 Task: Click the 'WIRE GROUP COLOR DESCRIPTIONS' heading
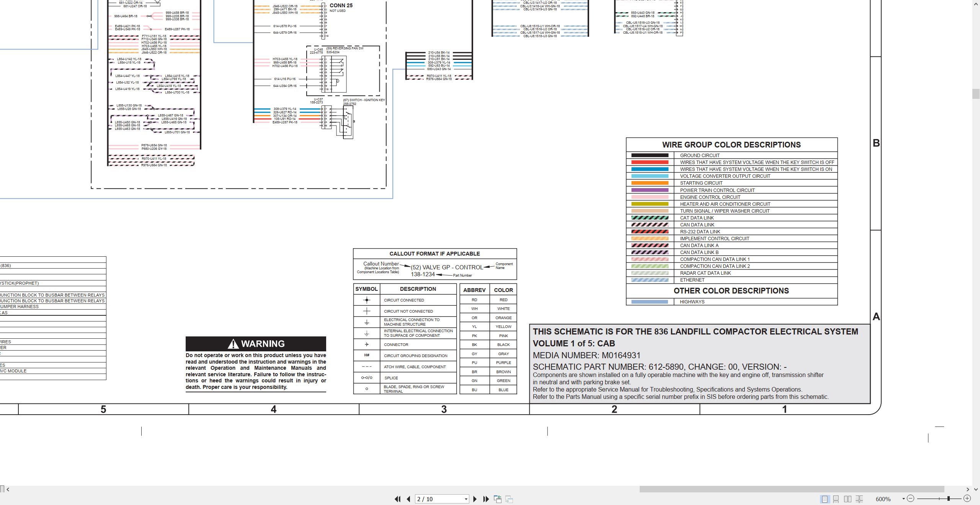pyautogui.click(x=732, y=144)
